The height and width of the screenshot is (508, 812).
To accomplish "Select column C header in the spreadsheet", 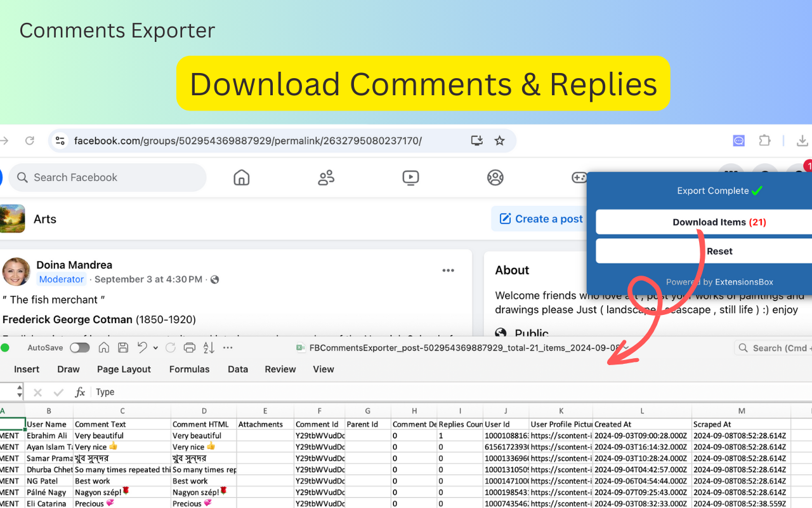I will [x=122, y=411].
